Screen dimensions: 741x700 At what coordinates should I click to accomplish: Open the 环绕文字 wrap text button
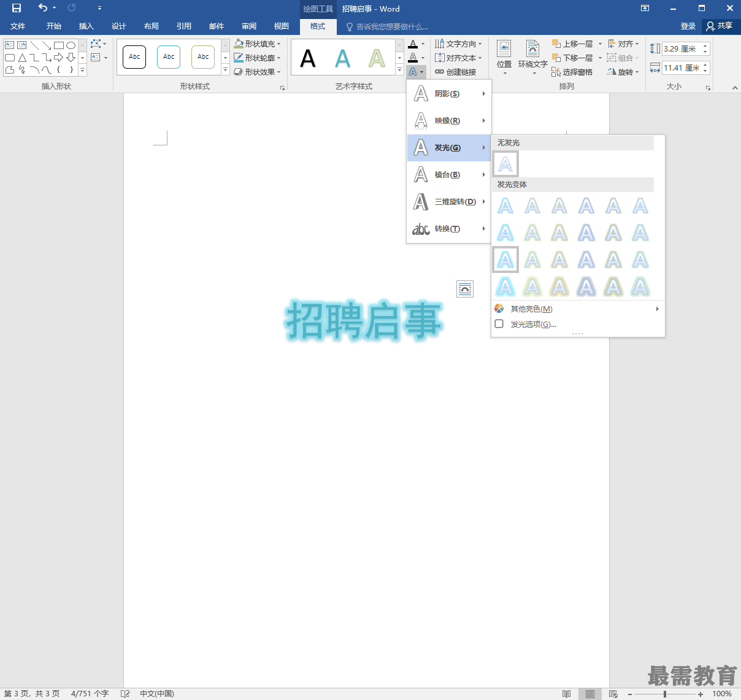[x=533, y=58]
